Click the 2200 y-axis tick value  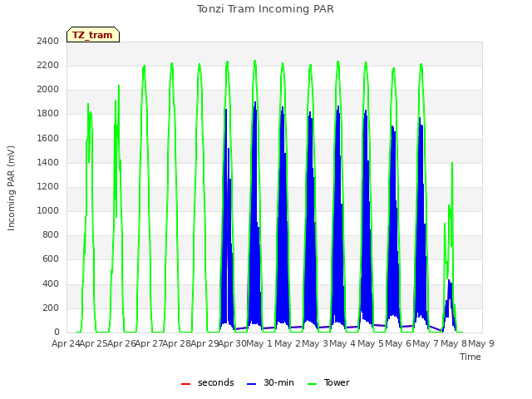[x=48, y=65]
